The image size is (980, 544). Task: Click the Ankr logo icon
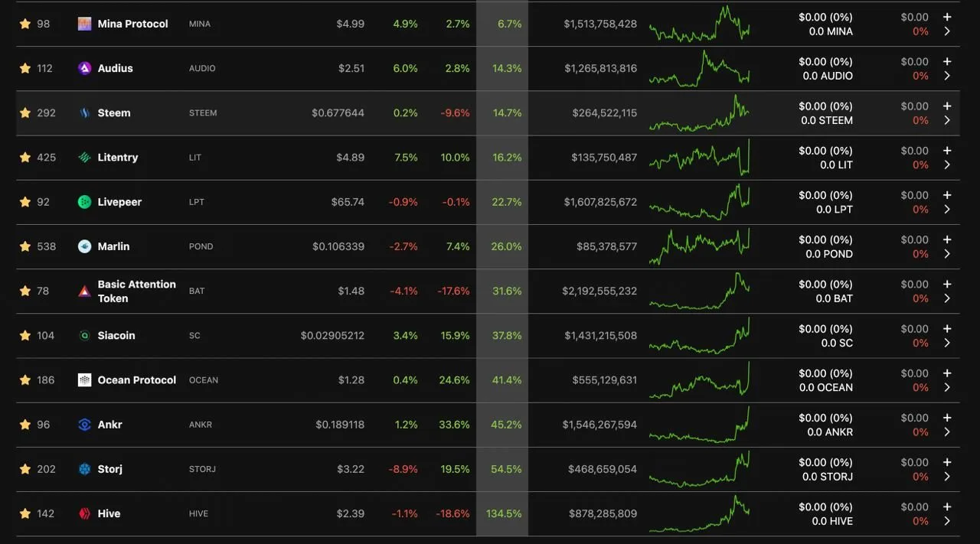85,425
